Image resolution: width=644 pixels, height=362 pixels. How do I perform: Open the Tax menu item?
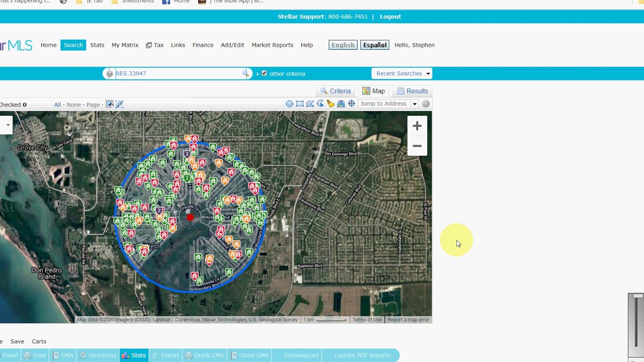point(155,45)
